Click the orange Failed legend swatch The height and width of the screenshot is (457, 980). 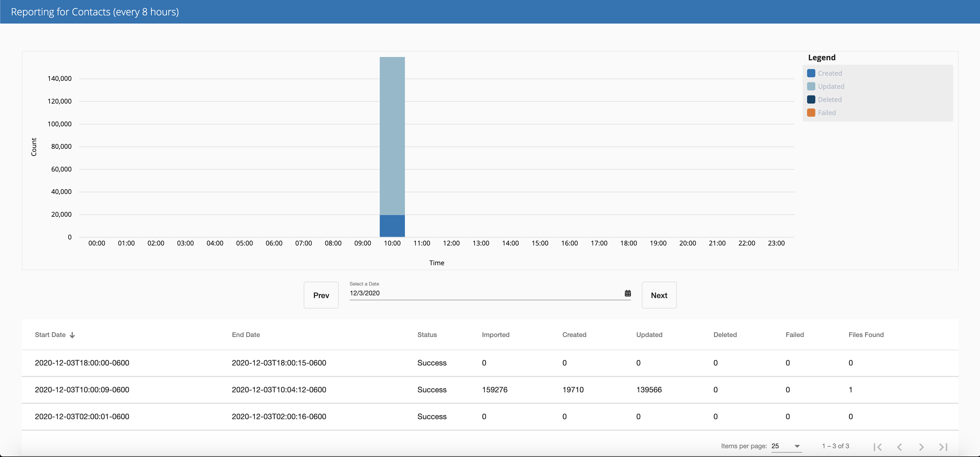(x=811, y=113)
